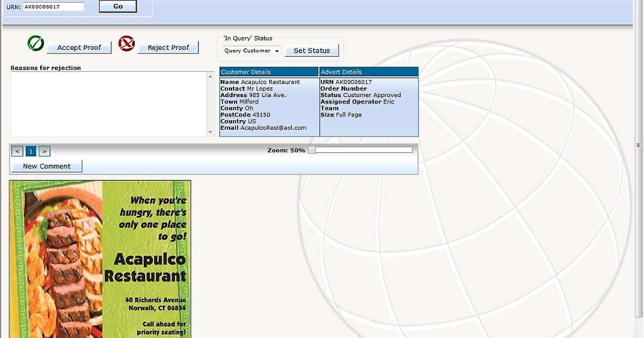Click the Town Milford row
Viewport: 644px width, 338px height.
tap(239, 101)
